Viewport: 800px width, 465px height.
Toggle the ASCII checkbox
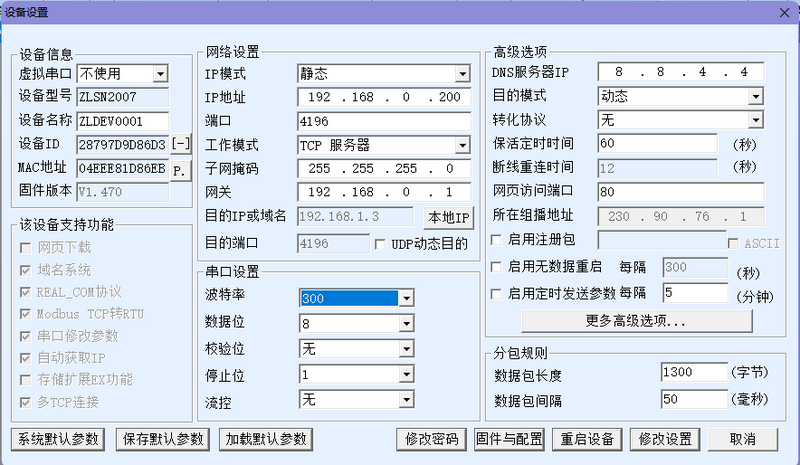733,243
